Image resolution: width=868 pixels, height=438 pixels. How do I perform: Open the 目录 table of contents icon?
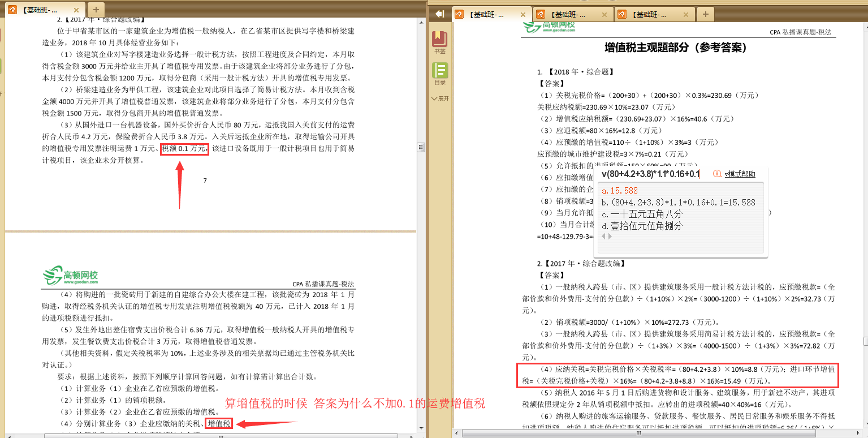pos(439,71)
